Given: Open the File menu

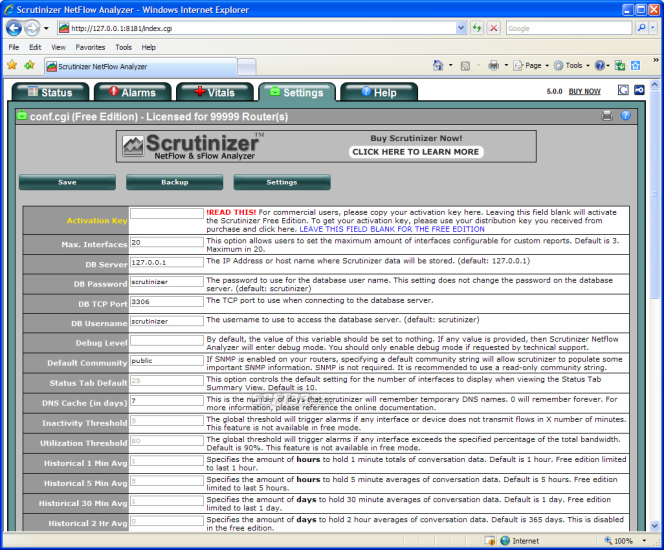Looking at the screenshot, I should [14, 47].
